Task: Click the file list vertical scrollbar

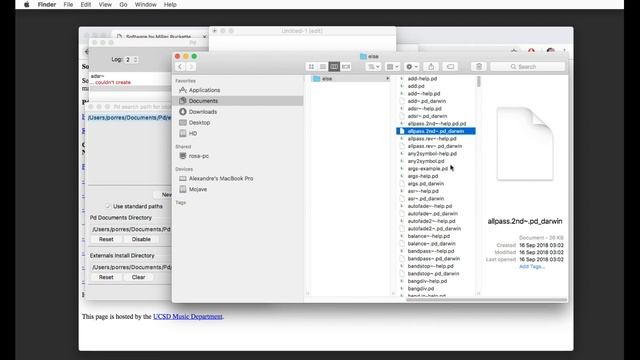Action: tap(478, 82)
